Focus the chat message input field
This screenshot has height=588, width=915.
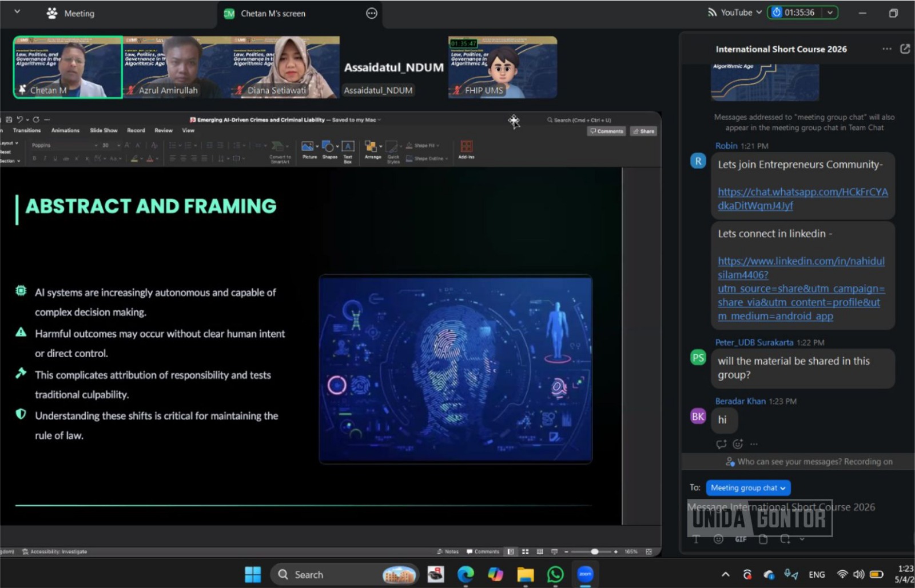[781, 507]
